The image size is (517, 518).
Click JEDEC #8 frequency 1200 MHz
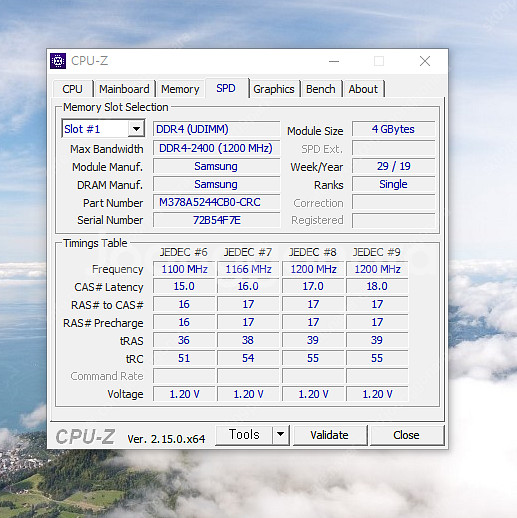[x=313, y=269]
